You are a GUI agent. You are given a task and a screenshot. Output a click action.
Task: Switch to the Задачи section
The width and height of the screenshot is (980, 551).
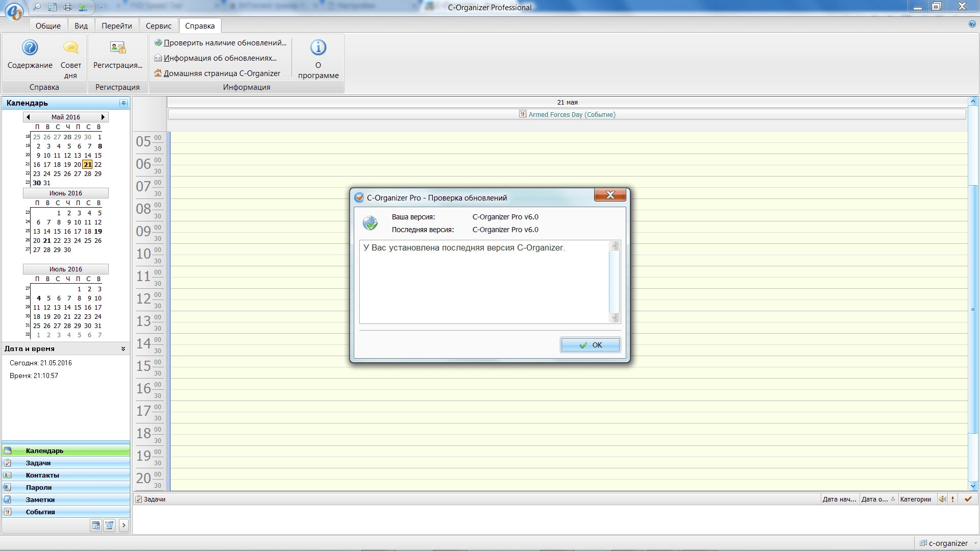tap(66, 463)
